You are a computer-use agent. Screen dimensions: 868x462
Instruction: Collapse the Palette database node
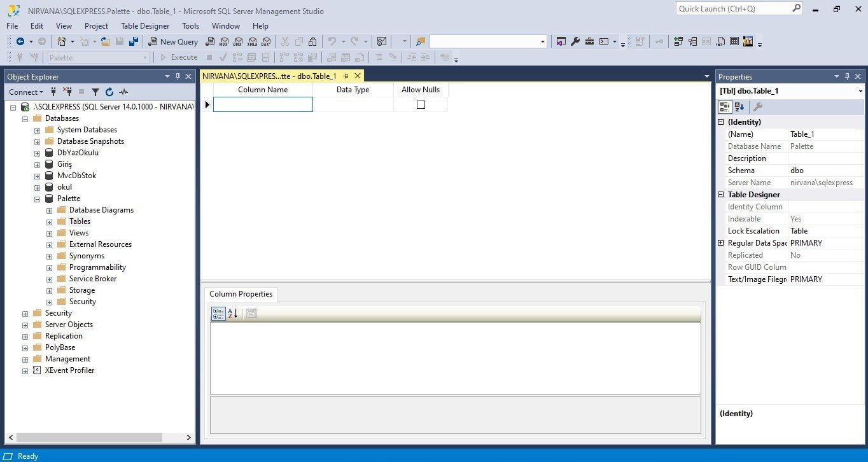[37, 199]
